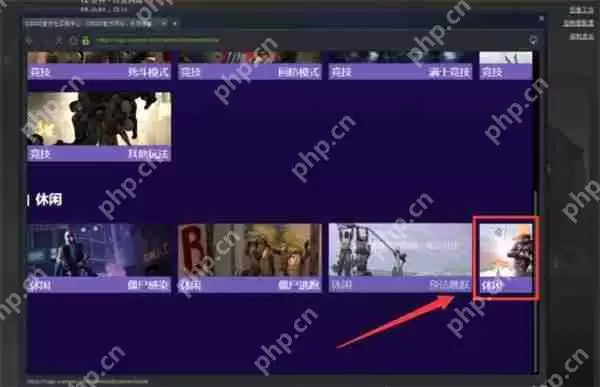This screenshot has width=600, height=387.
Task: Open the 休闲 card with the red B letter
Action: [x=250, y=258]
